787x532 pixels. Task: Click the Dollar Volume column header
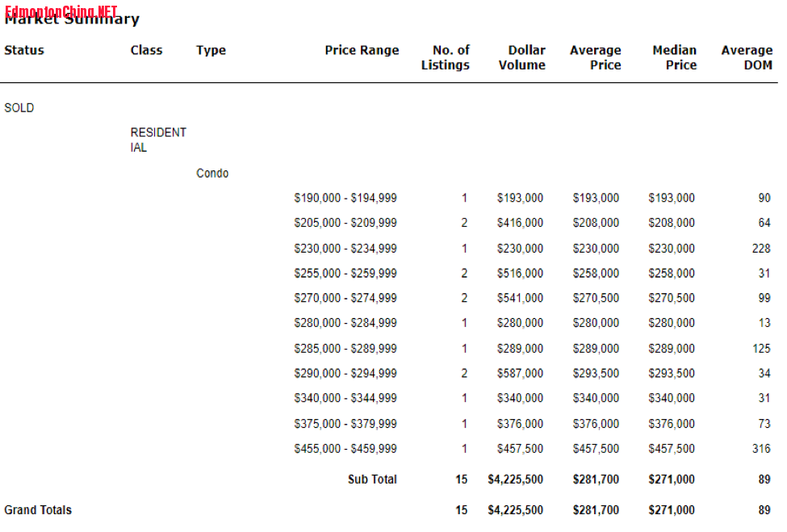coord(521,57)
